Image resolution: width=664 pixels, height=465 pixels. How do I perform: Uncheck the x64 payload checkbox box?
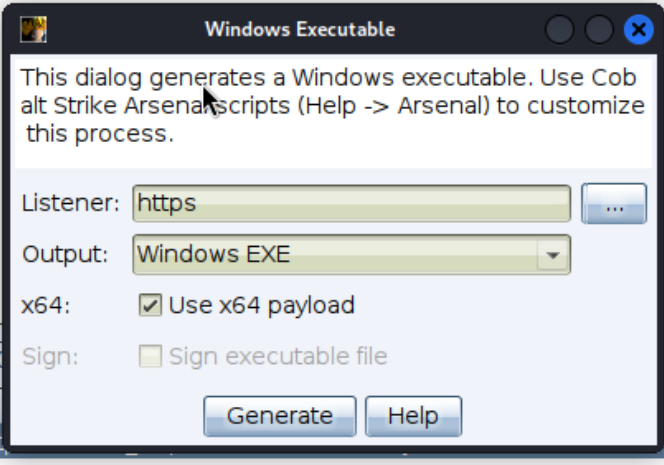point(150,305)
